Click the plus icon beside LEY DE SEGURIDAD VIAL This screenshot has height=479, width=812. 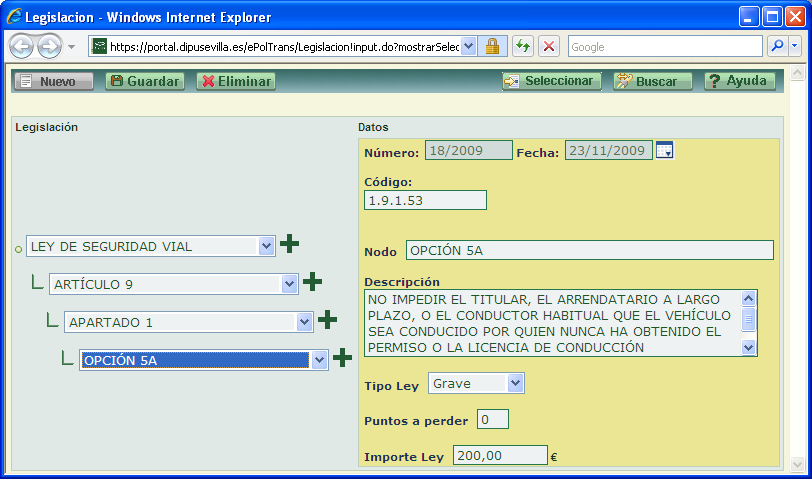pyautogui.click(x=289, y=244)
